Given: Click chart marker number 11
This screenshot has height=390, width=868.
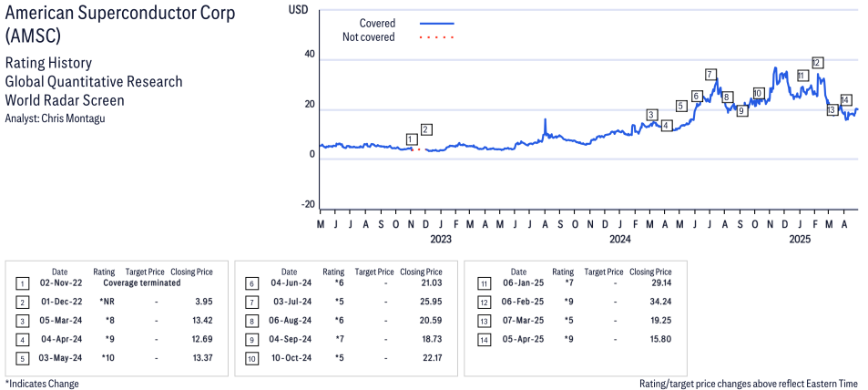Looking at the screenshot, I should tap(802, 76).
